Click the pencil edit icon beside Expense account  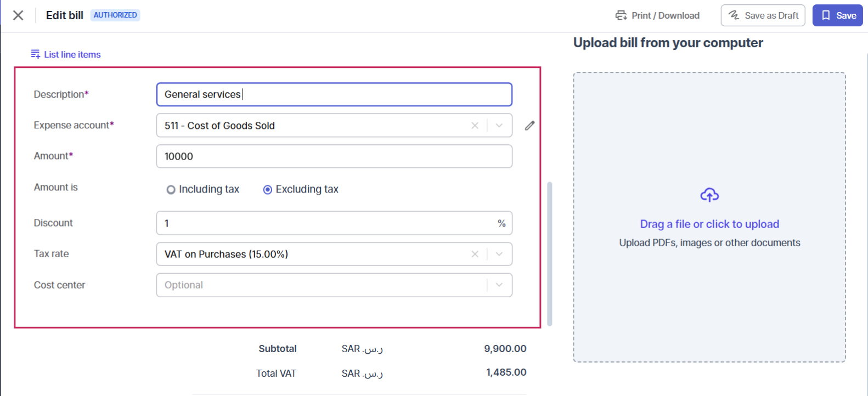coord(529,126)
